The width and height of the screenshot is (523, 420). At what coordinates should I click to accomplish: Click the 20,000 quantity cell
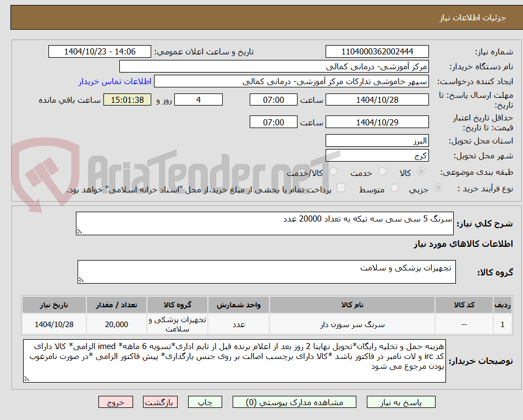[x=117, y=324]
